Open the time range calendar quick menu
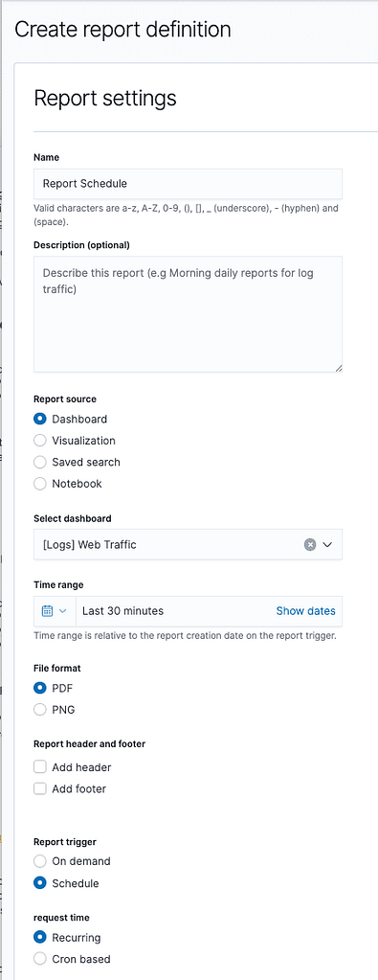This screenshot has height=980, width=378. pos(55,611)
